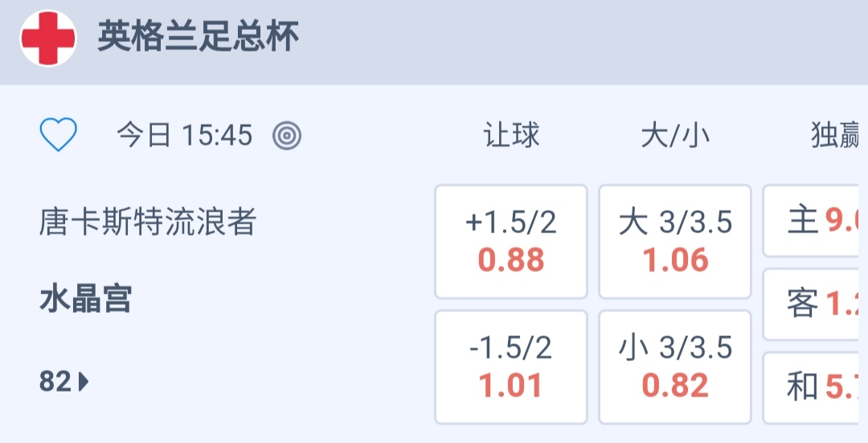Select the 独赢 moneyline column header
Screen dimensions: 868x443
836,136
